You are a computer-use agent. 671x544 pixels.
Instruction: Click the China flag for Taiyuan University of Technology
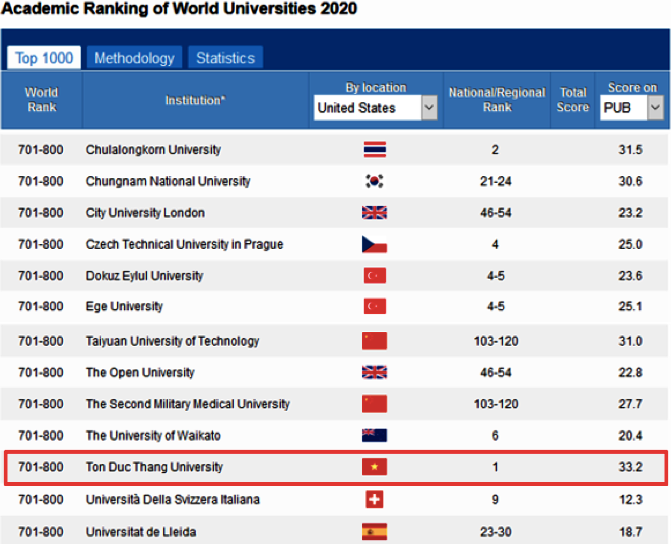tap(375, 342)
